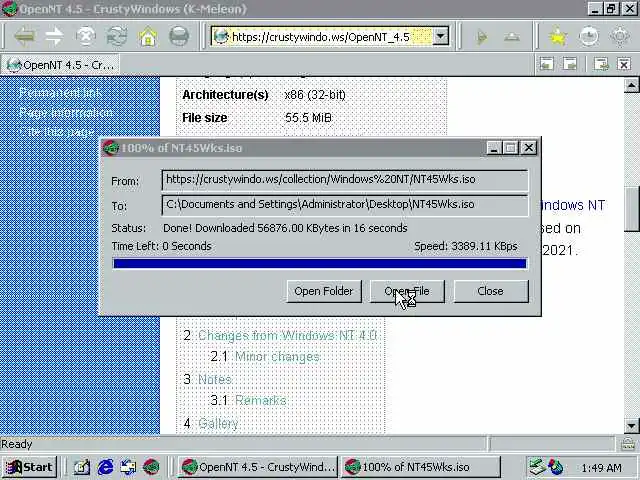Open the Cite this page sidebar link
Image resolution: width=640 pixels, height=480 pixels.
coord(56,131)
